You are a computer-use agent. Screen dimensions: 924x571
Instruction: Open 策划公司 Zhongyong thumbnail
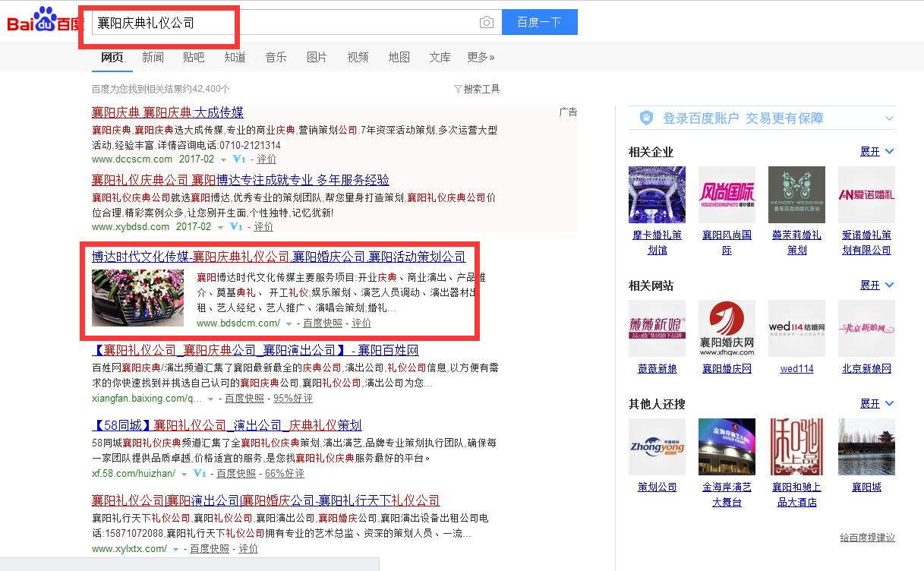657,446
